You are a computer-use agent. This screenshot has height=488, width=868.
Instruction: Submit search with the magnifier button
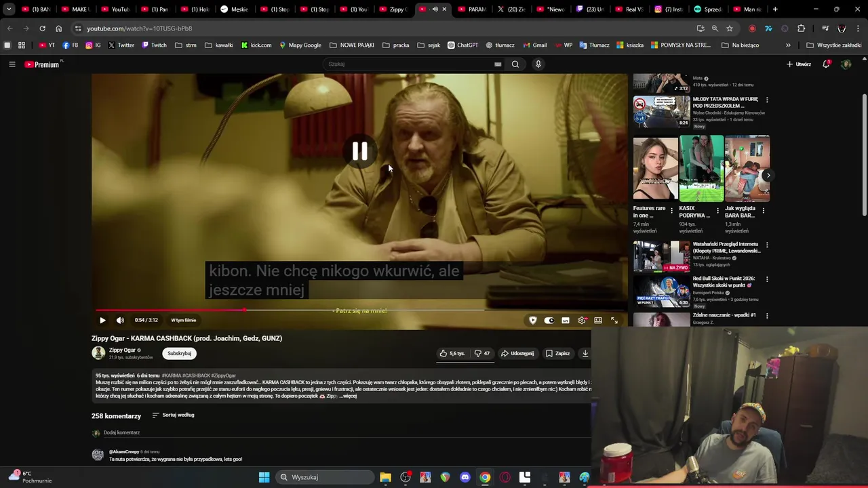pos(515,64)
